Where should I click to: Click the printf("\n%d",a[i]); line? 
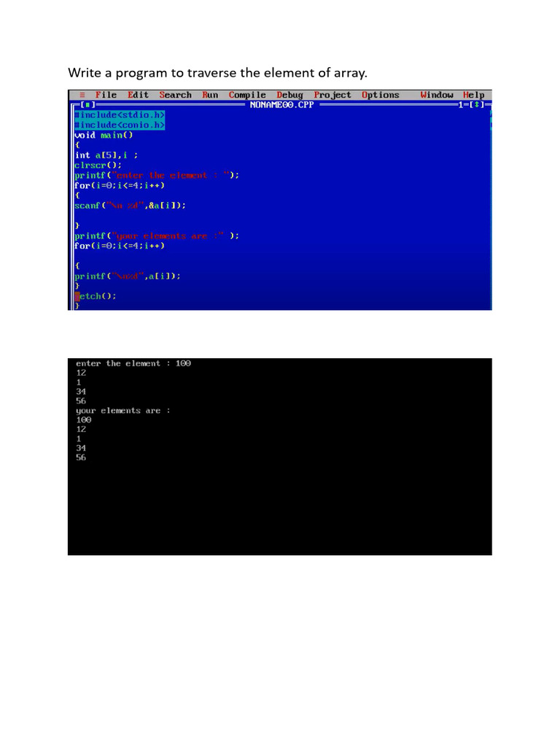[128, 276]
